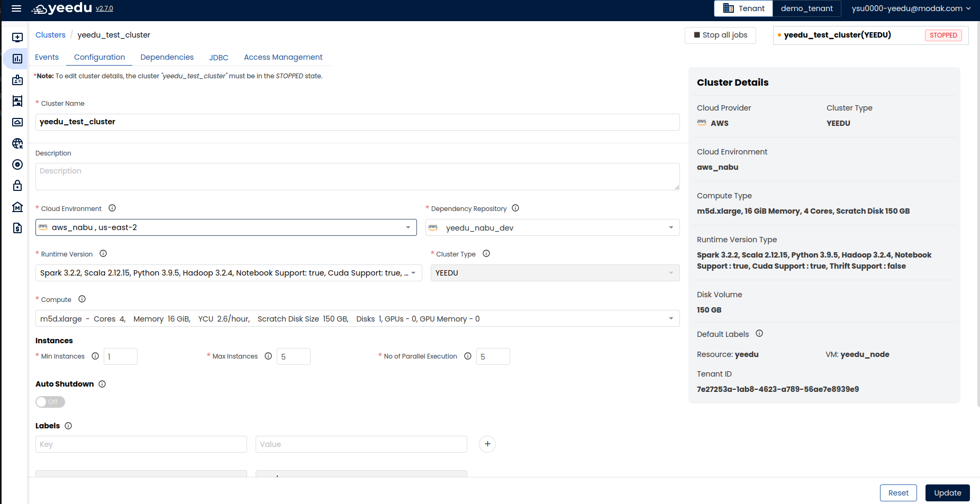Click the Reset button
The width and height of the screenshot is (980, 504).
899,493
